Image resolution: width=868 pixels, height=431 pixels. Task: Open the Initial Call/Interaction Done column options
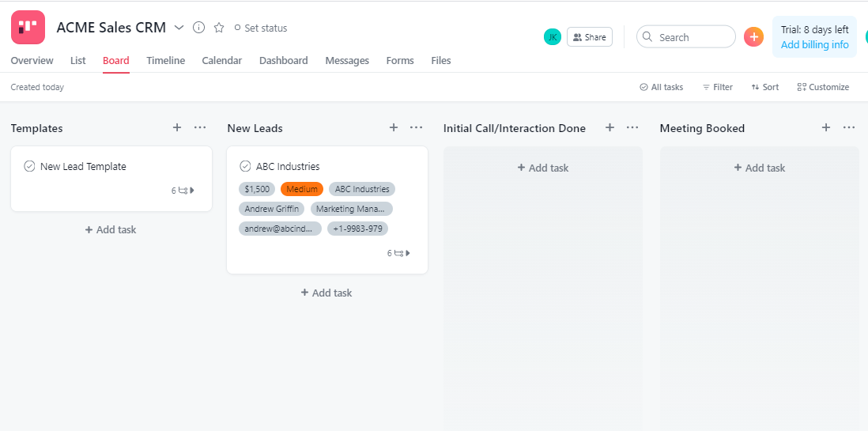coord(632,127)
